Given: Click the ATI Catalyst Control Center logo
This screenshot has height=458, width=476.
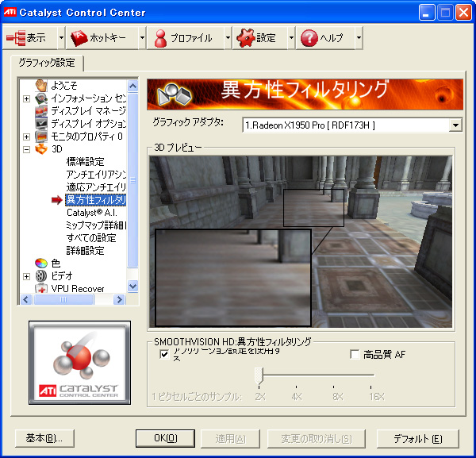Looking at the screenshot, I should [79, 362].
